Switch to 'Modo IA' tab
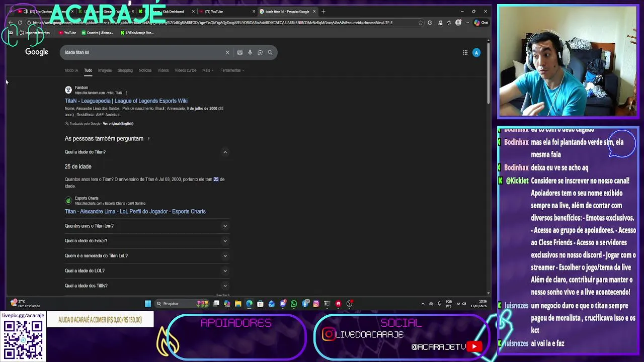The image size is (644, 362). pyautogui.click(x=71, y=70)
